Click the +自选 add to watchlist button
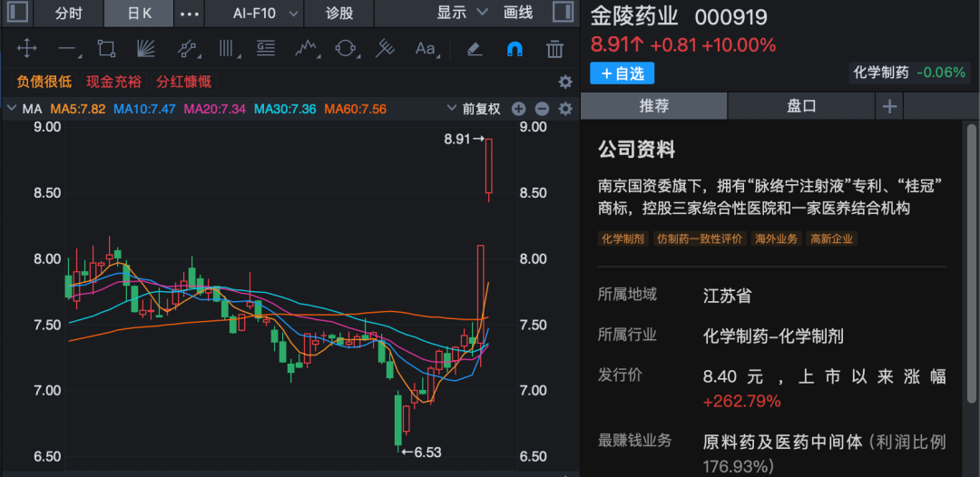 [622, 73]
